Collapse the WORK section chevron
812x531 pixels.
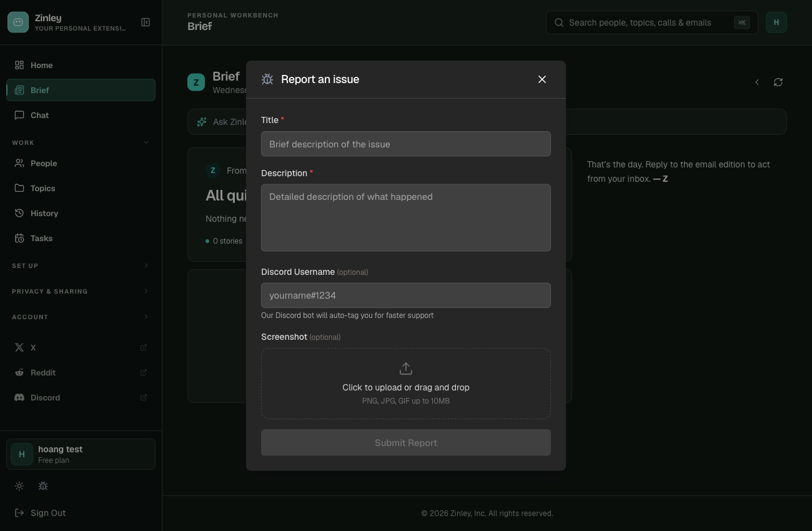click(x=146, y=142)
